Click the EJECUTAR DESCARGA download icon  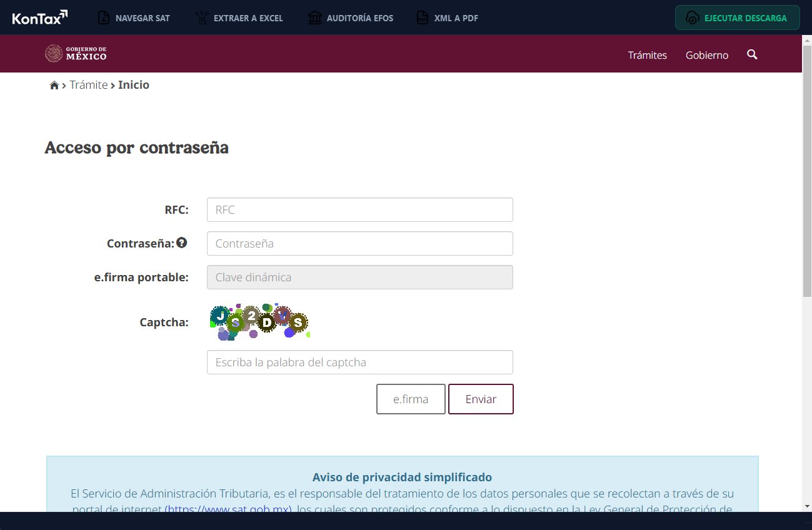[x=692, y=17]
